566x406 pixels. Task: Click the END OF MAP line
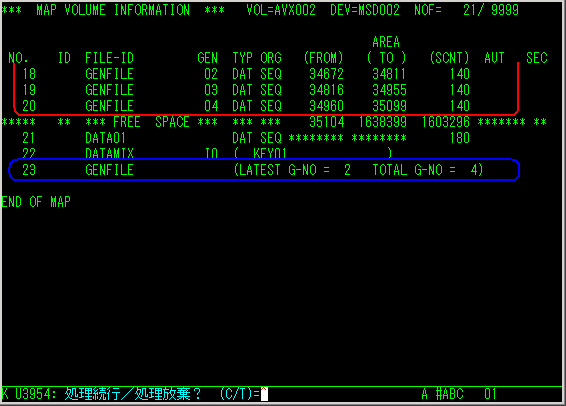(36, 202)
